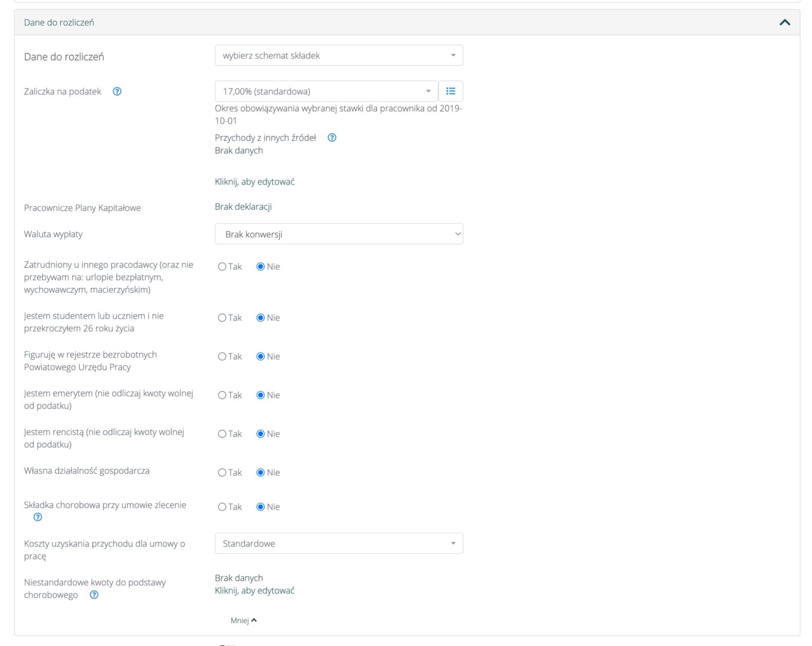Viewport: 812px width, 646px height.
Task: Click the Brak deklaracji link
Action: [x=243, y=207]
